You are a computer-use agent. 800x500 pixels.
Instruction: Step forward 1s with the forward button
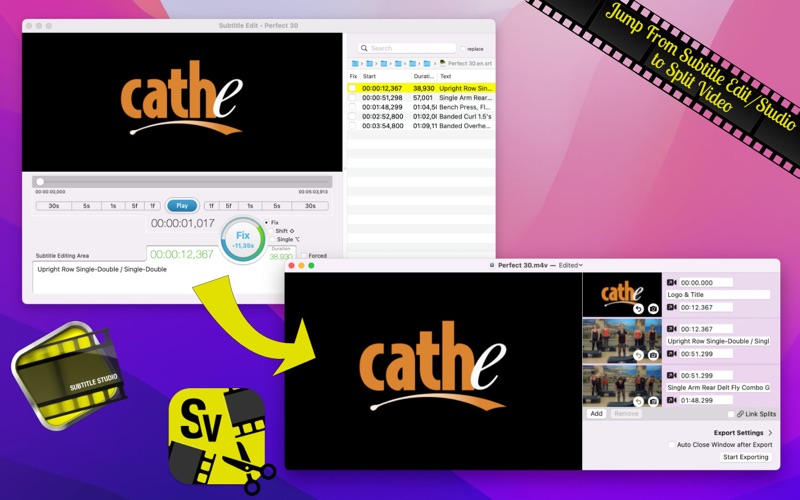tap(250, 206)
